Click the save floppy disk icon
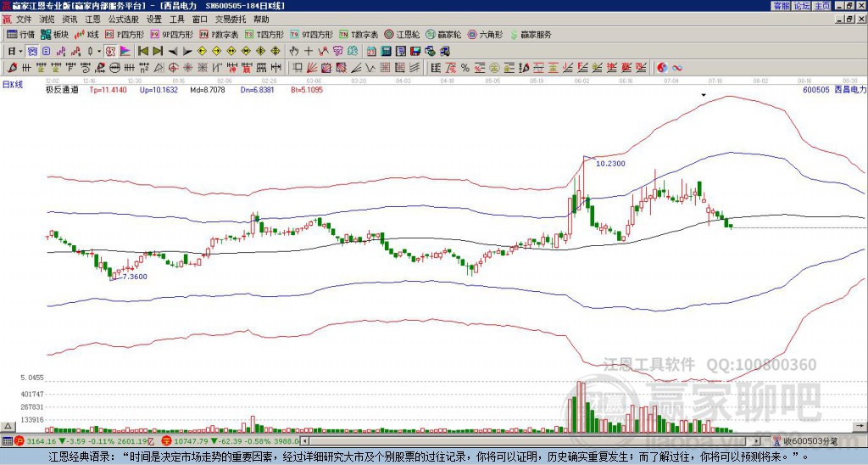This screenshot has height=465, width=868. (415, 52)
